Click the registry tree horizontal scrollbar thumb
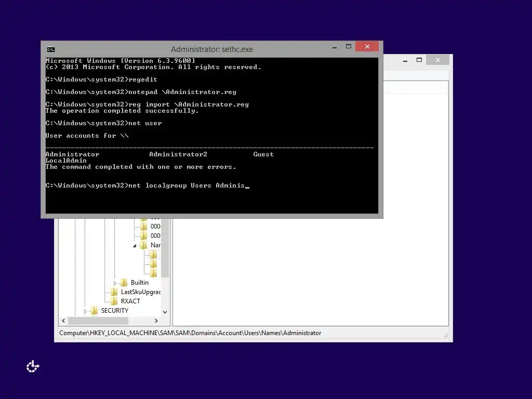 (98, 321)
